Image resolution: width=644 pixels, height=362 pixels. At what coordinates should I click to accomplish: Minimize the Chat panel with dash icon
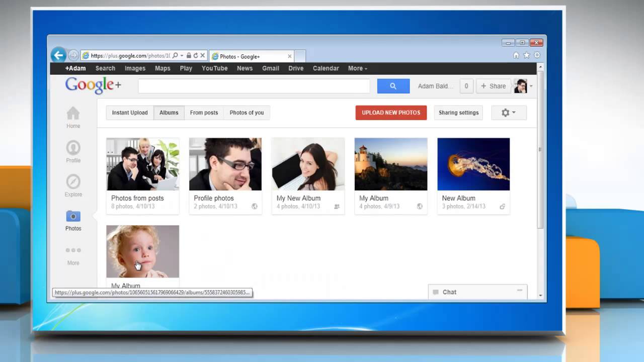[520, 290]
